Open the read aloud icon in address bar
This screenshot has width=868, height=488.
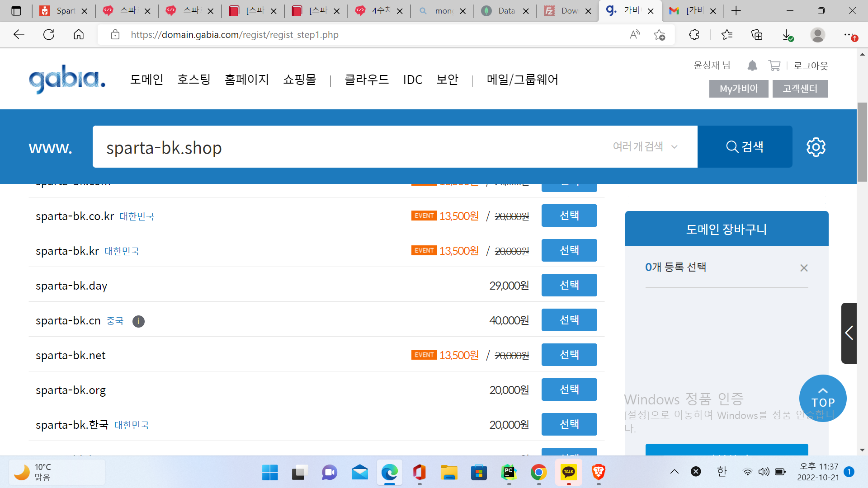click(x=635, y=35)
